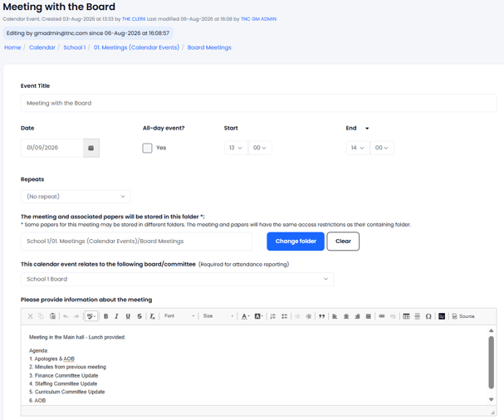Click the Event Title input field
The width and height of the screenshot is (504, 420).
point(259,103)
